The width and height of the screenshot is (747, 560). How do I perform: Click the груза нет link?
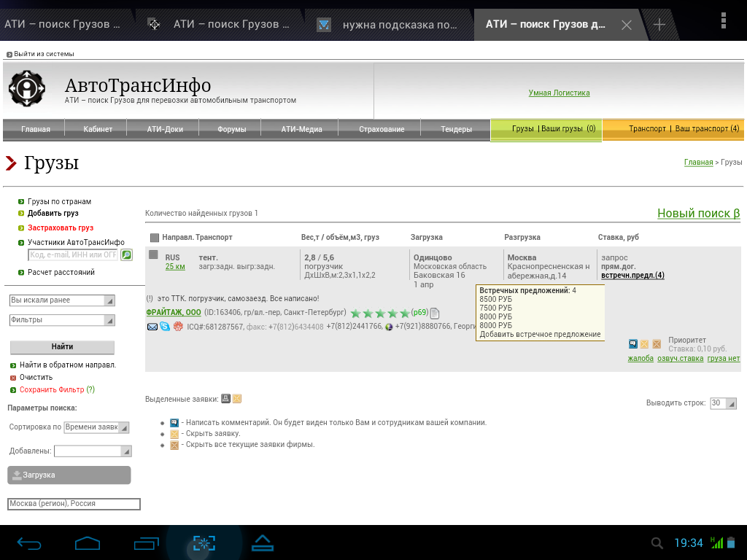pos(724,359)
